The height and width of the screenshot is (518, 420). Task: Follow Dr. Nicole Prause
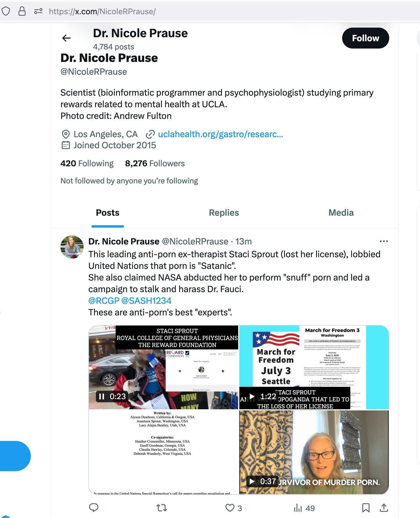point(365,38)
